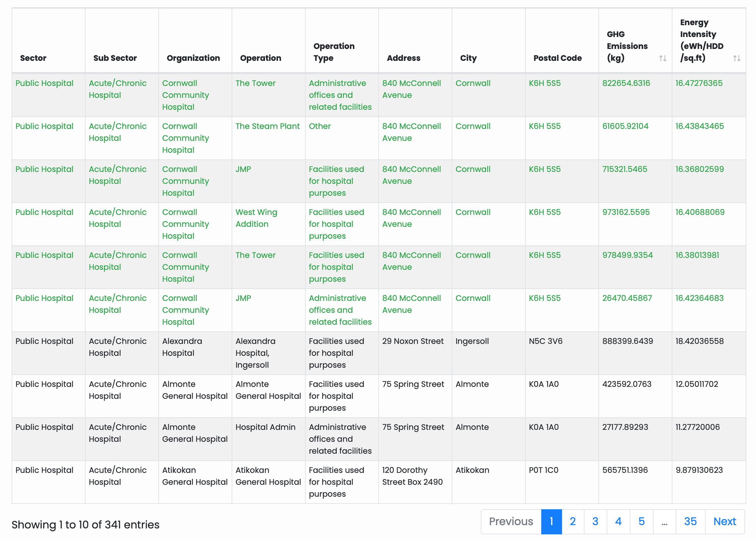
Task: Click the Postal Code column header
Action: pos(562,41)
